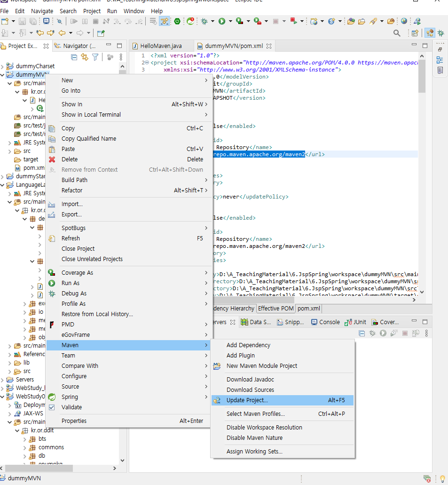Click the green Run launch icon
Image resolution: width=448 pixels, height=485 pixels.
pos(222,21)
